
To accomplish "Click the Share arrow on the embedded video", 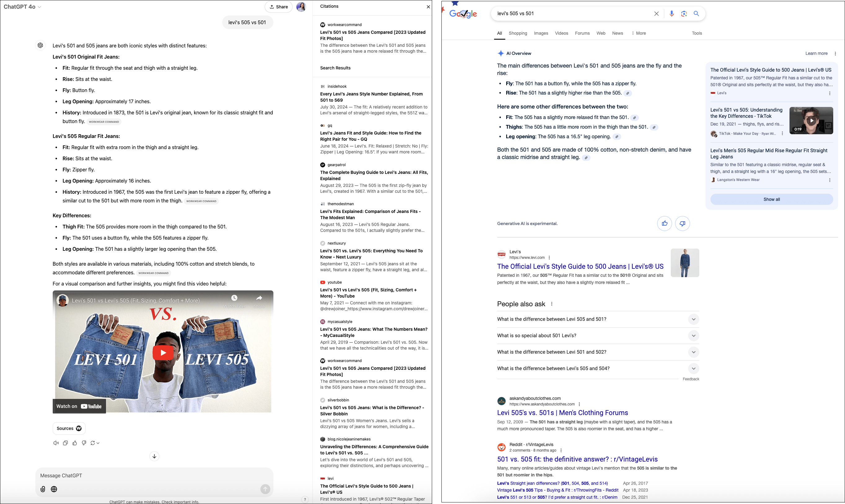I will tap(259, 301).
